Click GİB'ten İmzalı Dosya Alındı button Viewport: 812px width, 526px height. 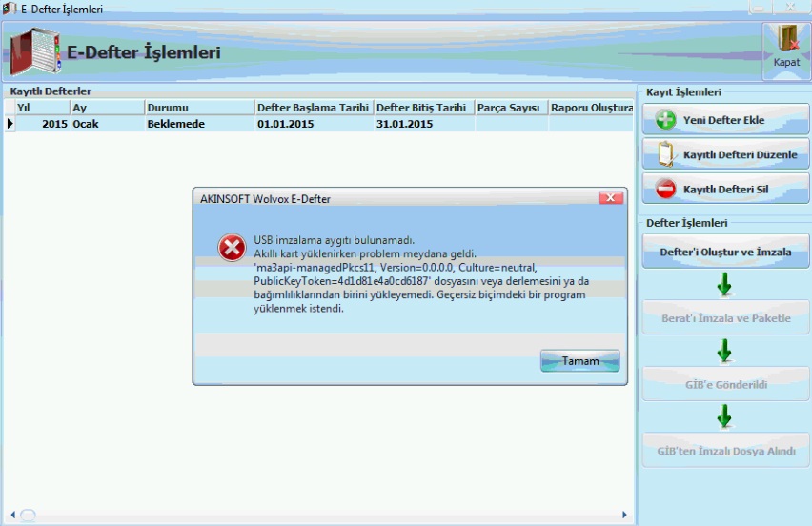point(725,451)
